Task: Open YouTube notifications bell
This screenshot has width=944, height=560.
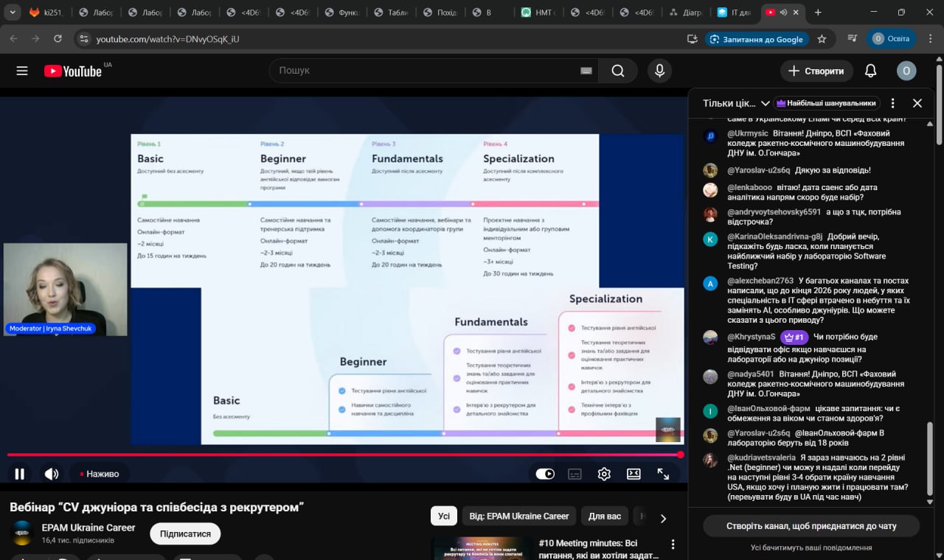Action: point(870,71)
